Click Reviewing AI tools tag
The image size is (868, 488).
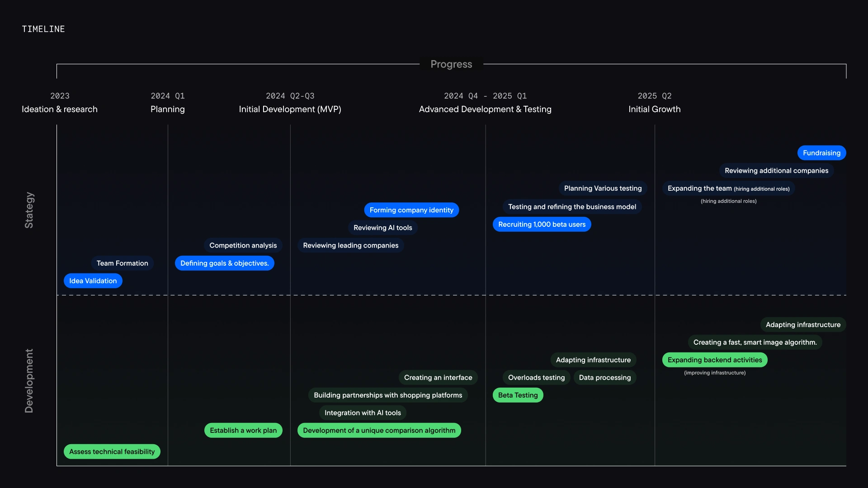point(382,228)
